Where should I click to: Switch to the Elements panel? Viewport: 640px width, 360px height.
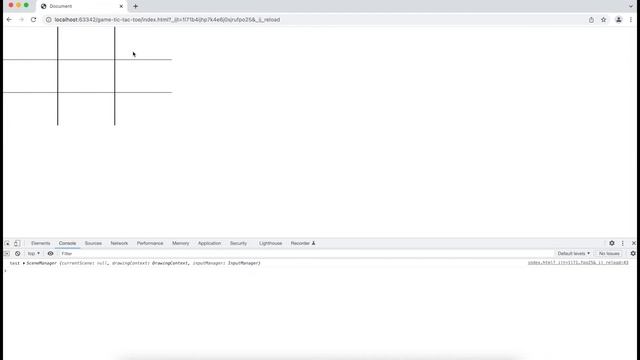(40, 243)
